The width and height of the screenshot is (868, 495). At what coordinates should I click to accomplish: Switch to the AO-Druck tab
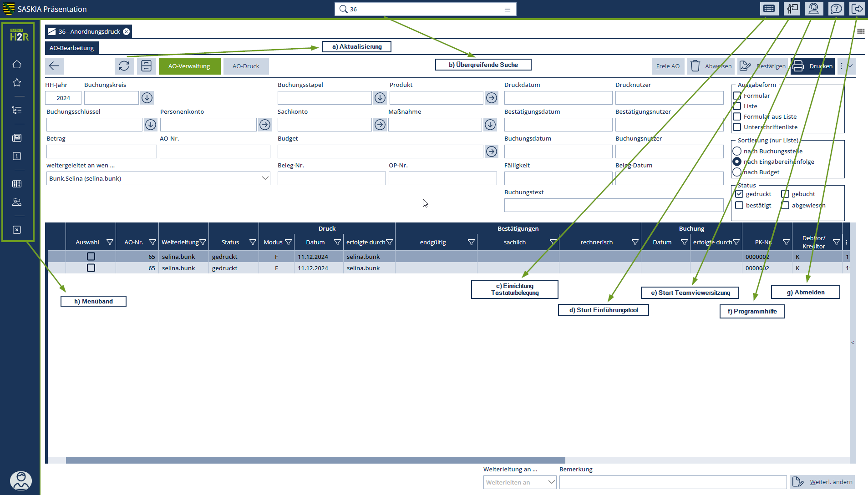click(x=246, y=66)
